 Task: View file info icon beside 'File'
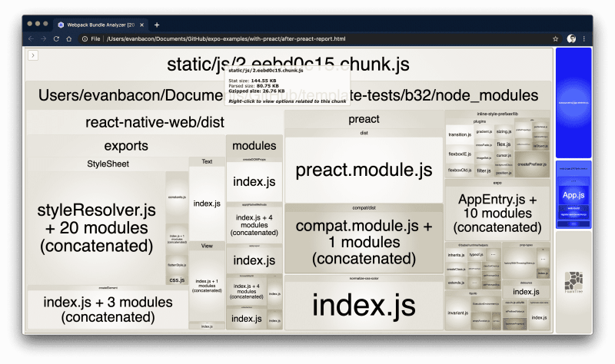coord(85,39)
